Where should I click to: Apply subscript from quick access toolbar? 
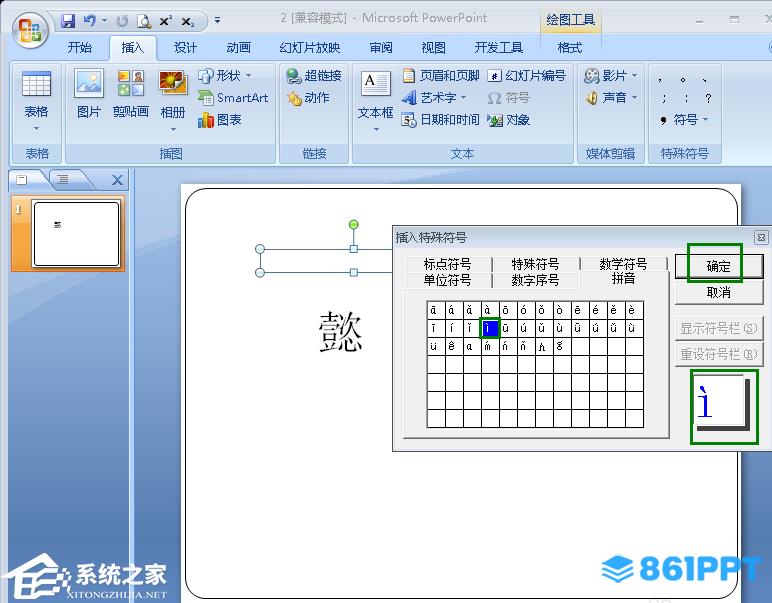pos(188,21)
